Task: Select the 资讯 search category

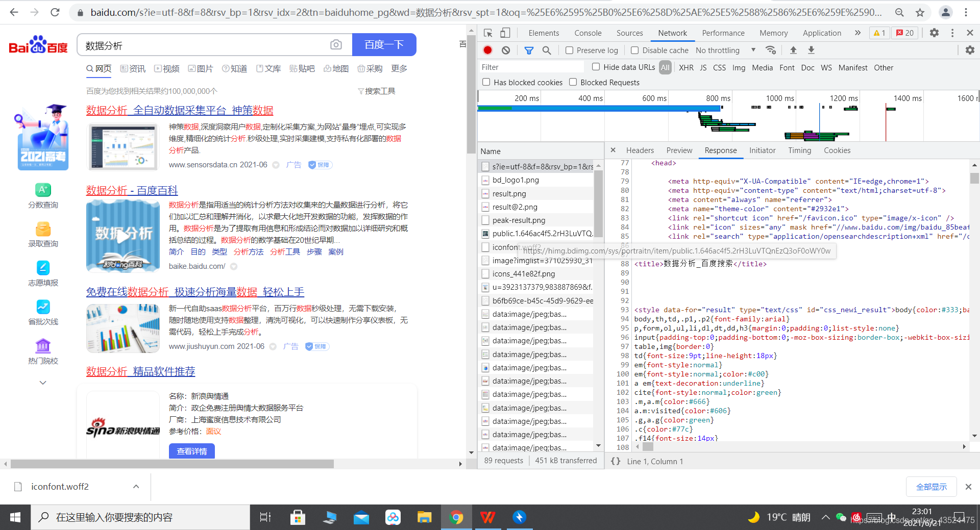Action: tap(133, 68)
